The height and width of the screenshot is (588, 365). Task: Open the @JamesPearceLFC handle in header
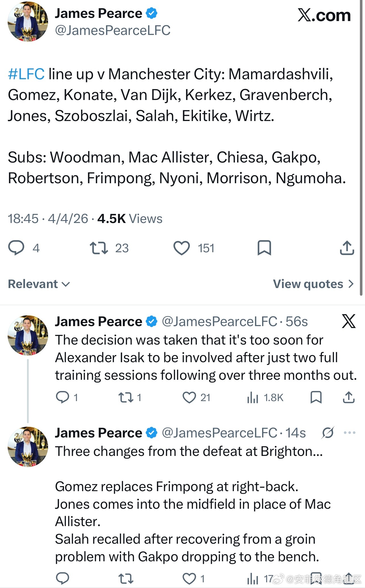[x=113, y=31]
